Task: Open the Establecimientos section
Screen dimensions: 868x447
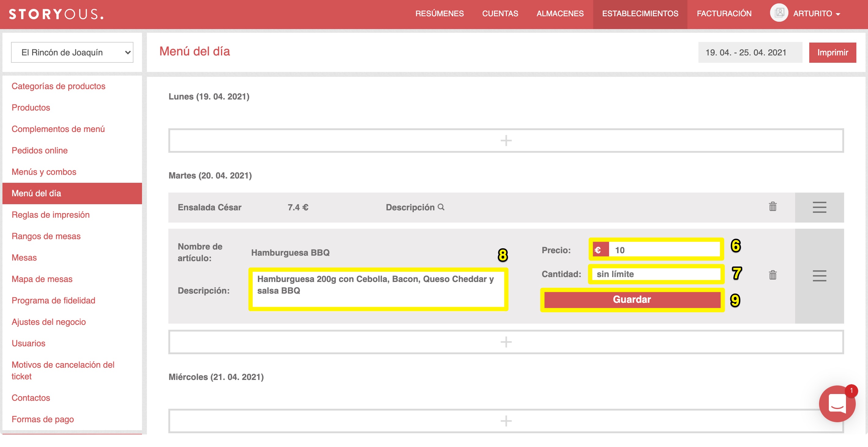Action: 640,13
